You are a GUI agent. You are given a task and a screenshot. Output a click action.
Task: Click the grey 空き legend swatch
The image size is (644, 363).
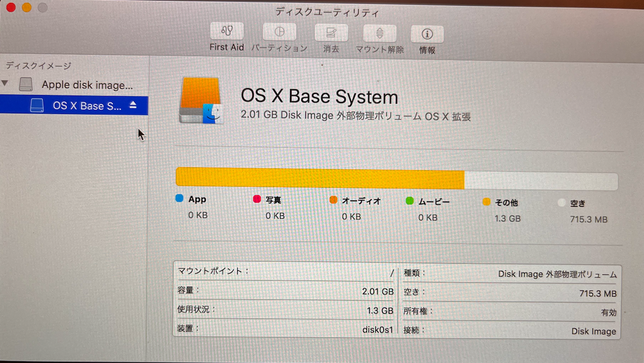(561, 203)
